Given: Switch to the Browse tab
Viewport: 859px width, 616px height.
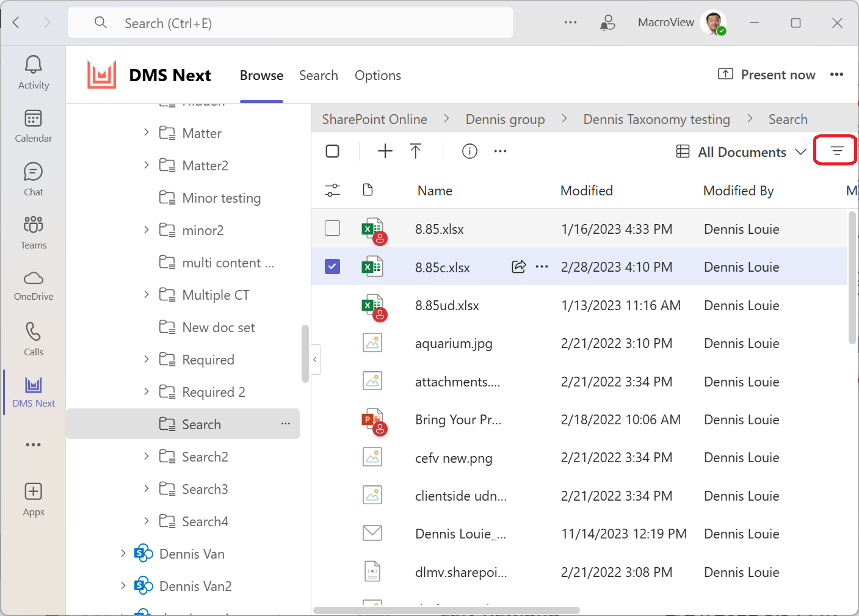Looking at the screenshot, I should [x=261, y=75].
